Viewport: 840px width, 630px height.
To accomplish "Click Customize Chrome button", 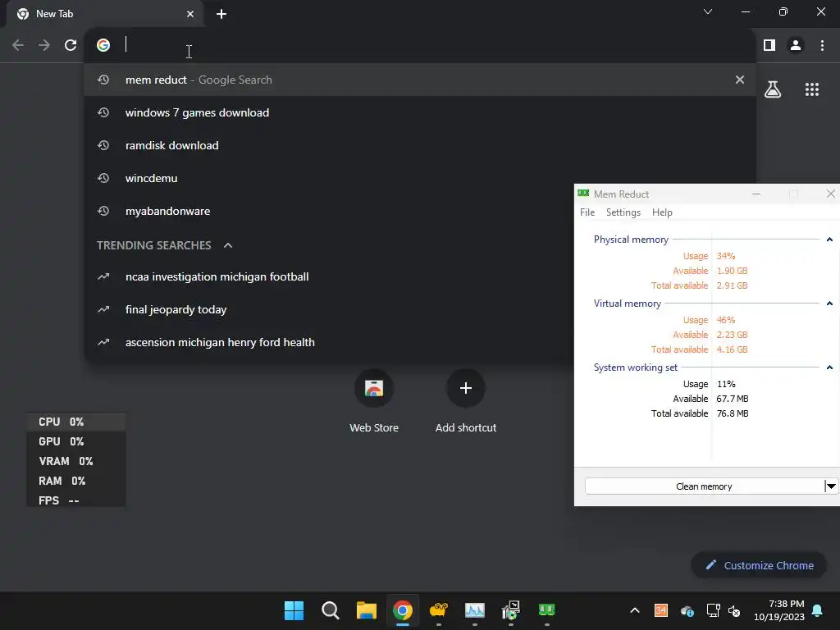I will coord(759,565).
